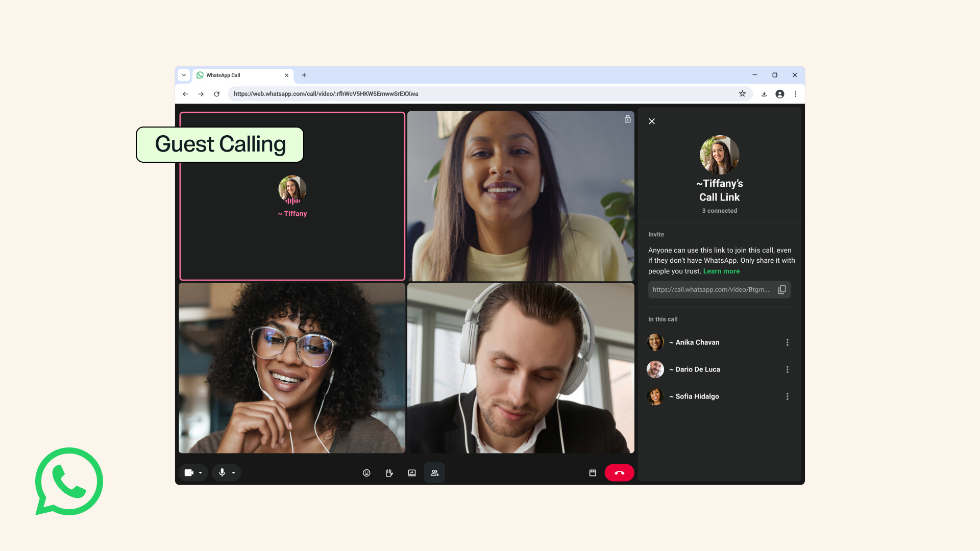Select Dario De Luca's avatar in the list
The image size is (980, 551).
tap(655, 369)
